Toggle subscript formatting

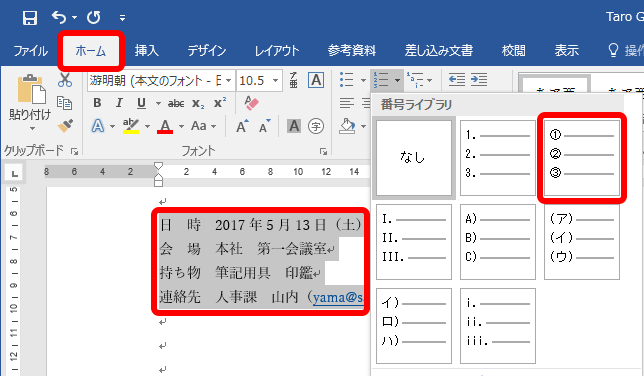tap(198, 104)
